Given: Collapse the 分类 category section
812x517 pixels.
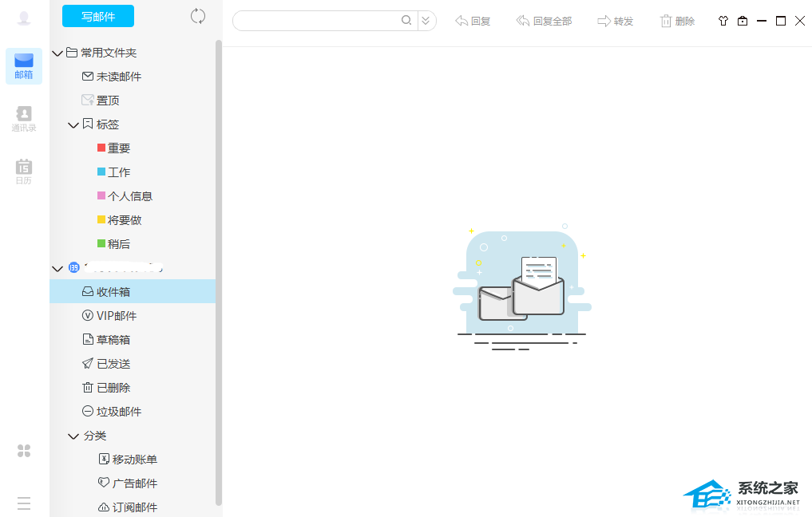Looking at the screenshot, I should pos(73,436).
